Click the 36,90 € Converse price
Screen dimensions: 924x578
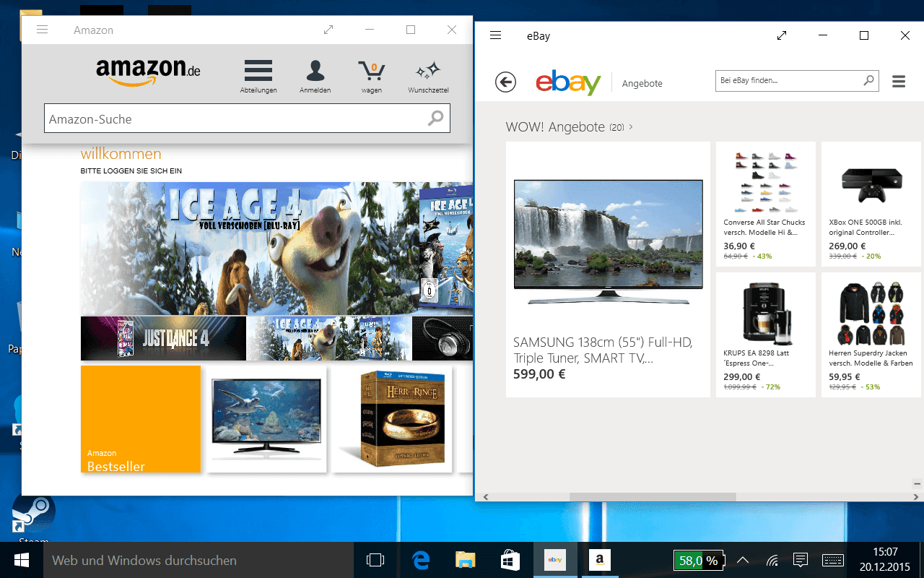tap(739, 246)
